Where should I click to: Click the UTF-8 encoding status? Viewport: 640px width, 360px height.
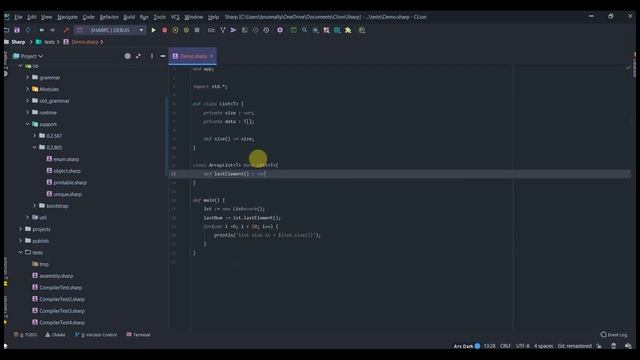(522, 346)
